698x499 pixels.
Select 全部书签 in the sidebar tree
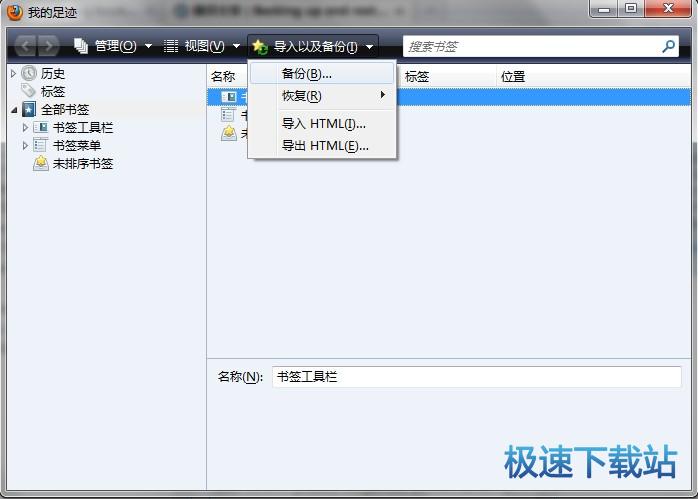(x=65, y=110)
